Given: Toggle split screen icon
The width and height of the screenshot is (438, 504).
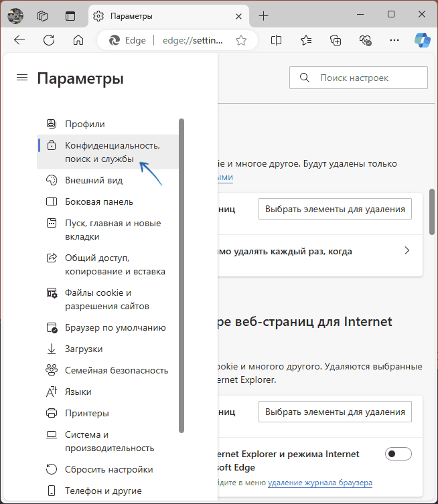Looking at the screenshot, I should tap(276, 40).
